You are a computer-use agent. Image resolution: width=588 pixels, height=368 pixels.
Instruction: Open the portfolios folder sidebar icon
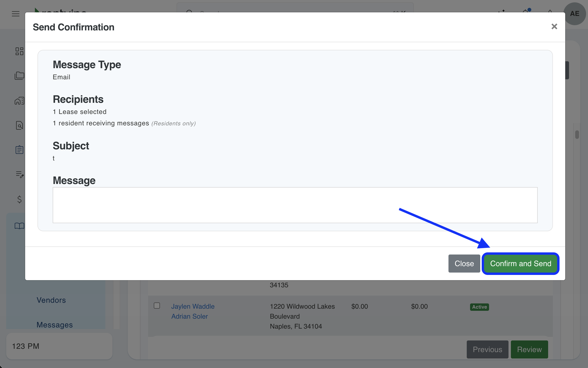19,76
